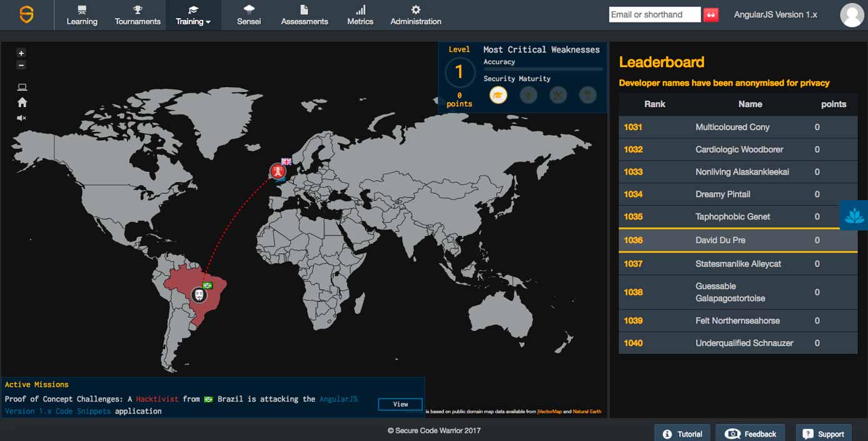Zoom in on the world map
Screen dimensions: 868x441
tap(21, 53)
